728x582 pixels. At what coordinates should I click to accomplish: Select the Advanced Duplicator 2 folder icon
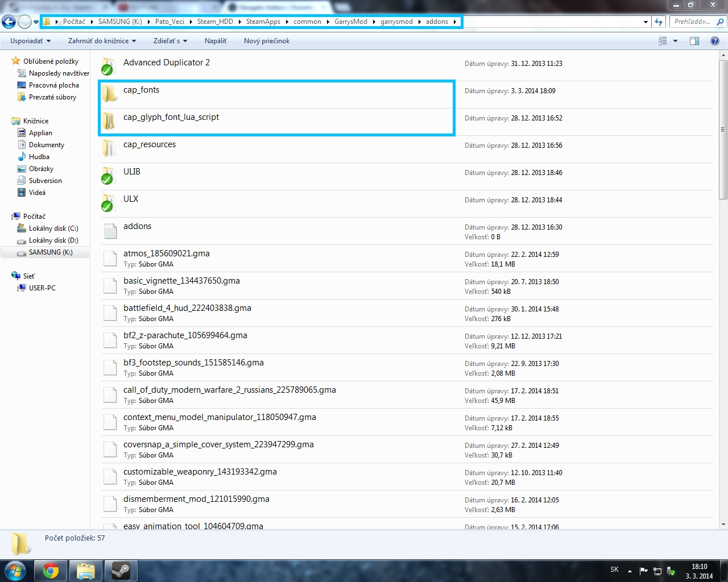point(109,66)
